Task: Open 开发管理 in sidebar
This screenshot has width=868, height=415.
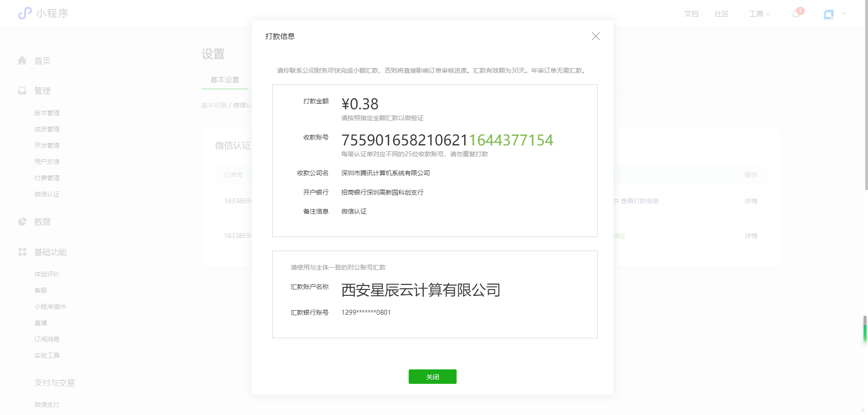Action: [47, 145]
